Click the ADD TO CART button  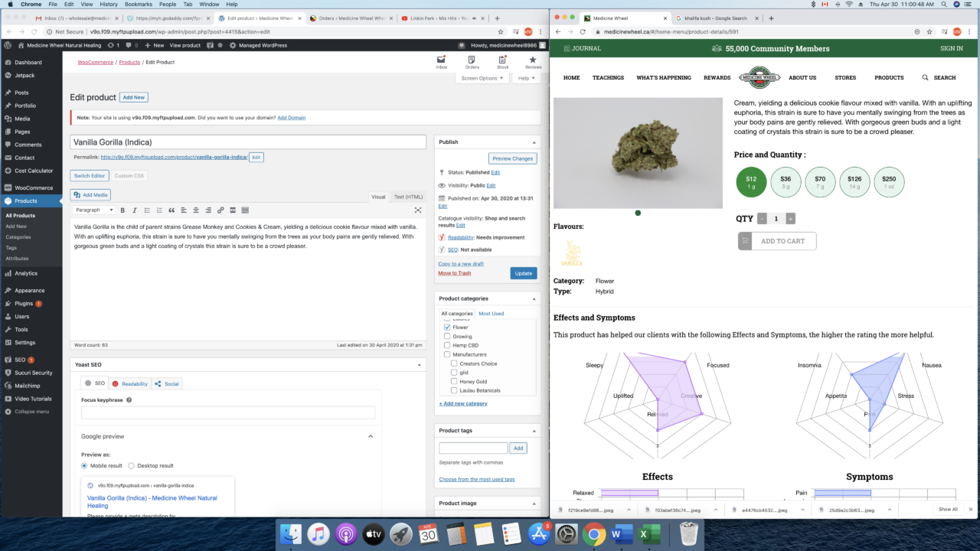[x=777, y=241]
